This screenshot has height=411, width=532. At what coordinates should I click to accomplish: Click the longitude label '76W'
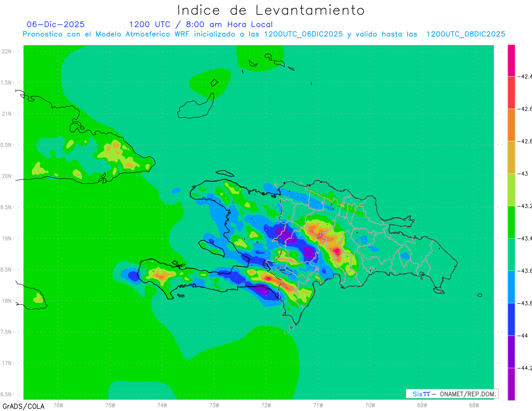point(58,405)
